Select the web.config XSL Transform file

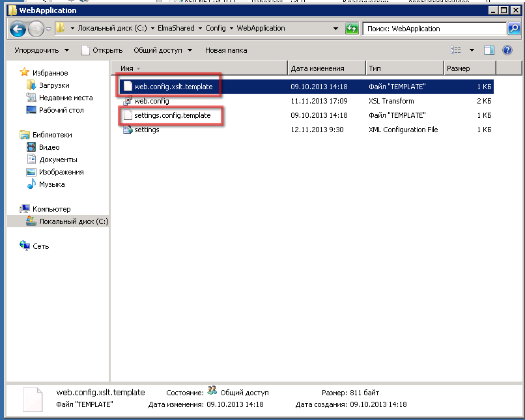[x=151, y=101]
